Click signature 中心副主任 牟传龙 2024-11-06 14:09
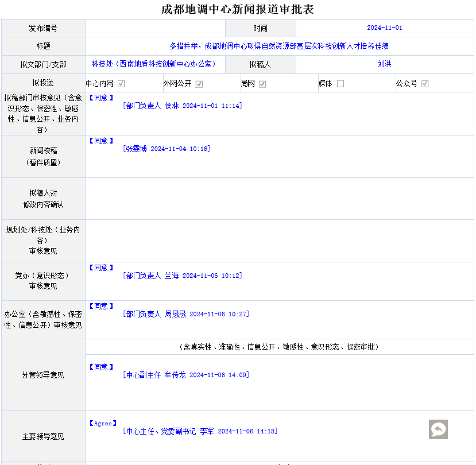The height and width of the screenshot is (465, 476). pyautogui.click(x=186, y=375)
